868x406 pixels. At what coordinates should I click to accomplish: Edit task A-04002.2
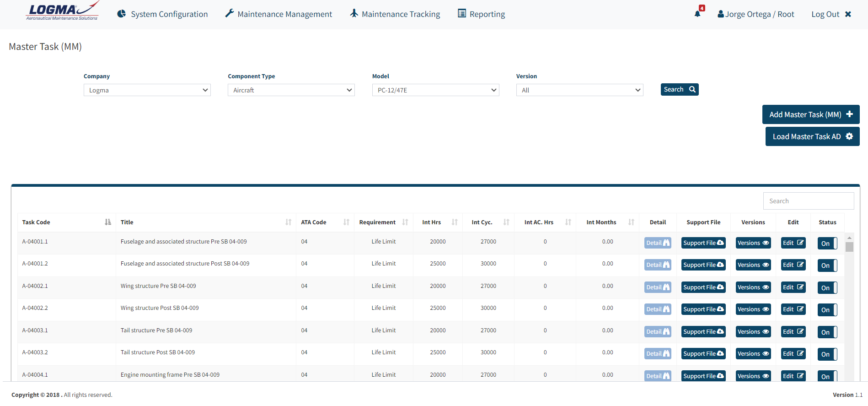[793, 309]
